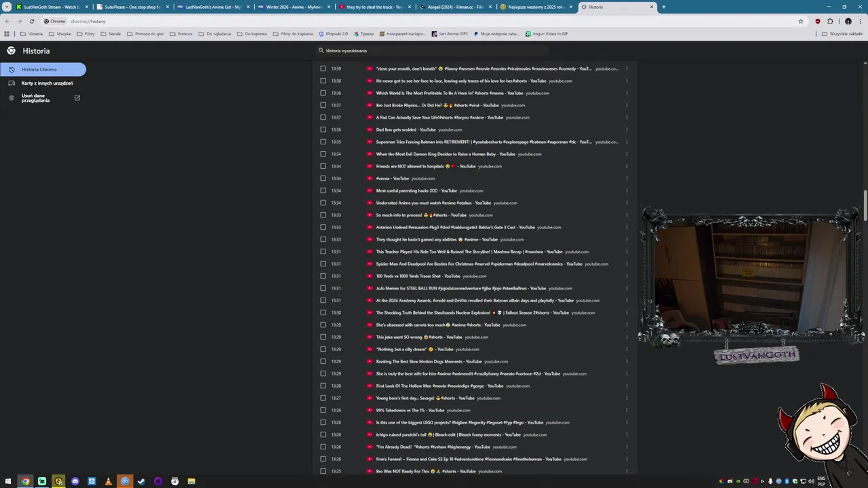The image size is (868, 488).
Task: Reload the current page
Action: [x=31, y=21]
